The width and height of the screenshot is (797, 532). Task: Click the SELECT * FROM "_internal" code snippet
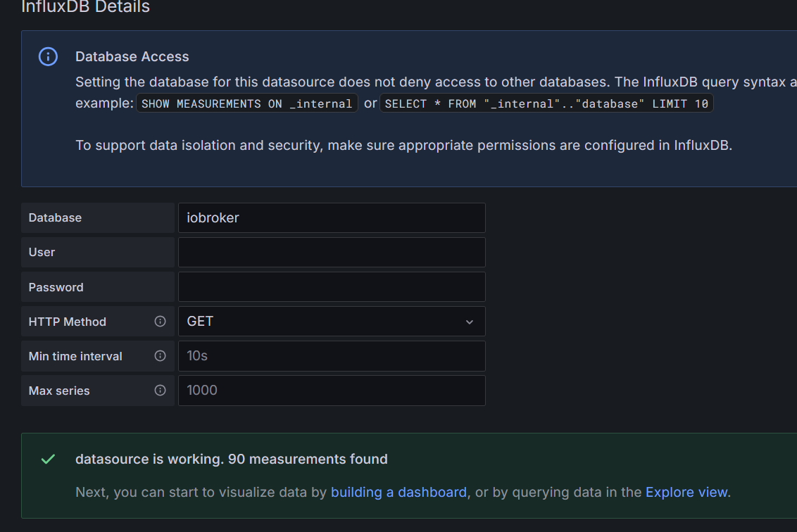[546, 103]
